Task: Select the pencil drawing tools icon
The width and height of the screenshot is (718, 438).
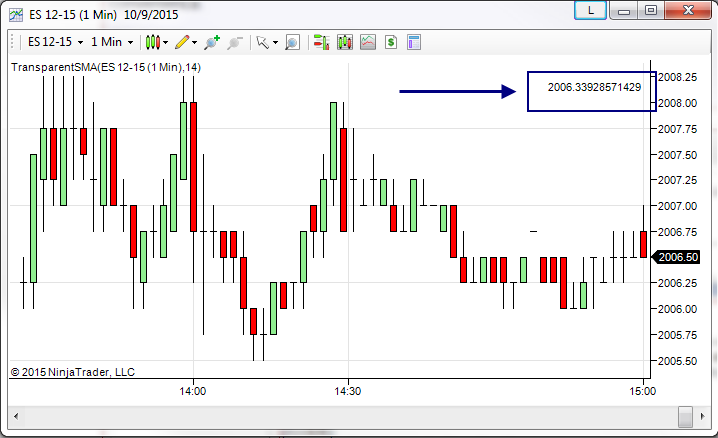Action: (182, 42)
